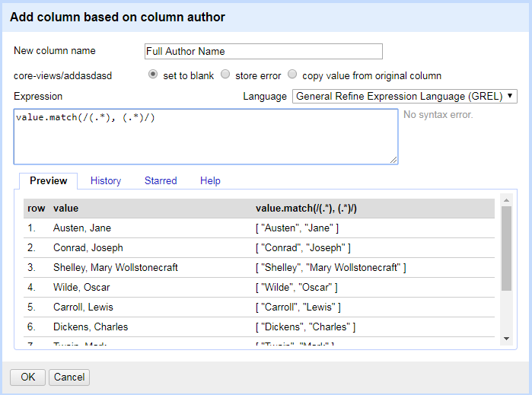Click the preview scrollbar down arrow

507,338
